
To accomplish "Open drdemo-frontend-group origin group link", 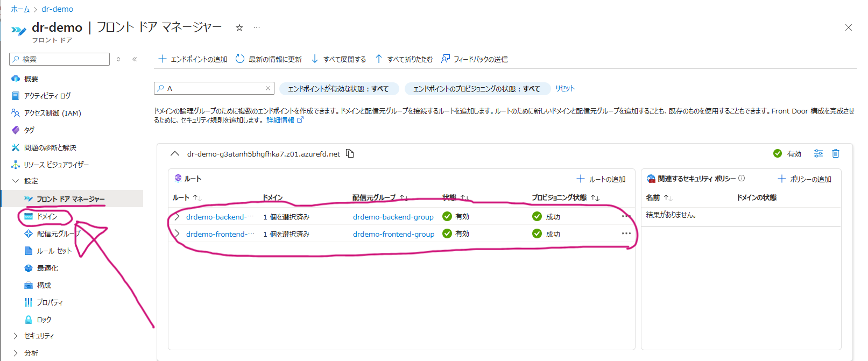I will point(394,234).
